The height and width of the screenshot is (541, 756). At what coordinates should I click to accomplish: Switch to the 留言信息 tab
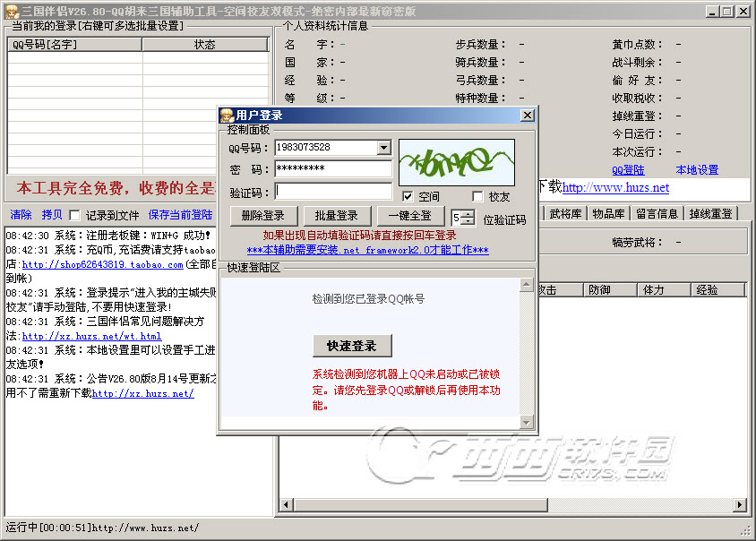click(657, 213)
